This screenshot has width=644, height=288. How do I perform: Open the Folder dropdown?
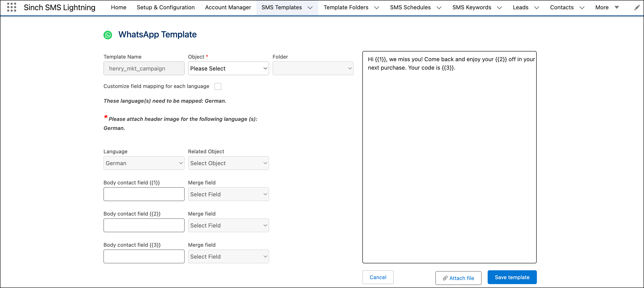[x=313, y=68]
